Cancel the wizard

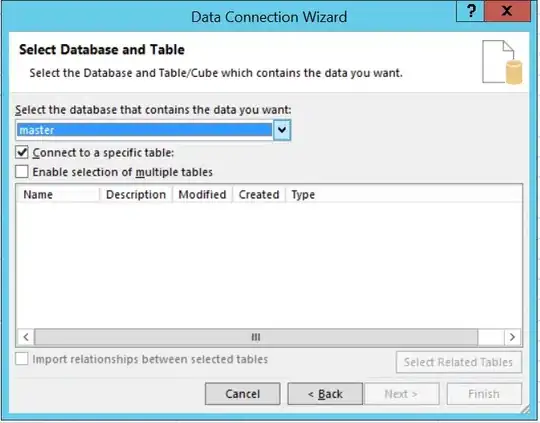click(x=242, y=394)
